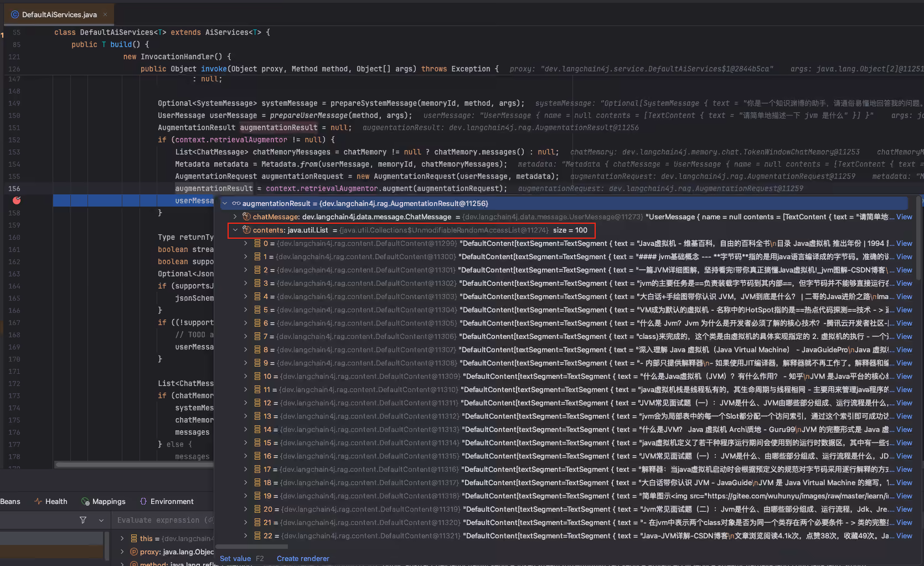Click View link for element 7

[904, 336]
